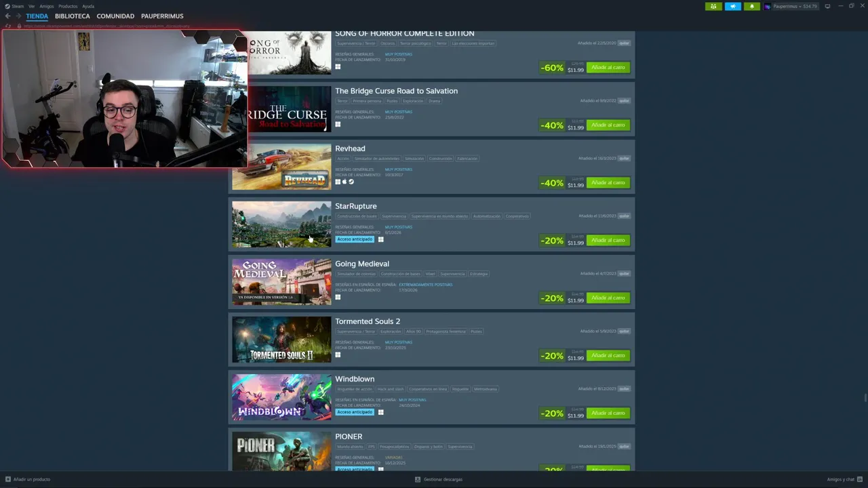Click the forward navigation arrow
Image resolution: width=868 pixels, height=488 pixels.
coord(18,16)
